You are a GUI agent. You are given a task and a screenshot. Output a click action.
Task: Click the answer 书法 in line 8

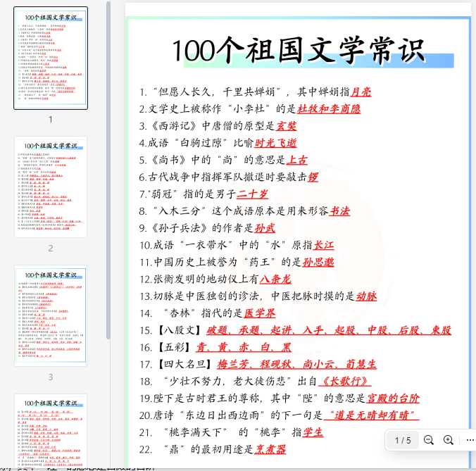point(339,211)
